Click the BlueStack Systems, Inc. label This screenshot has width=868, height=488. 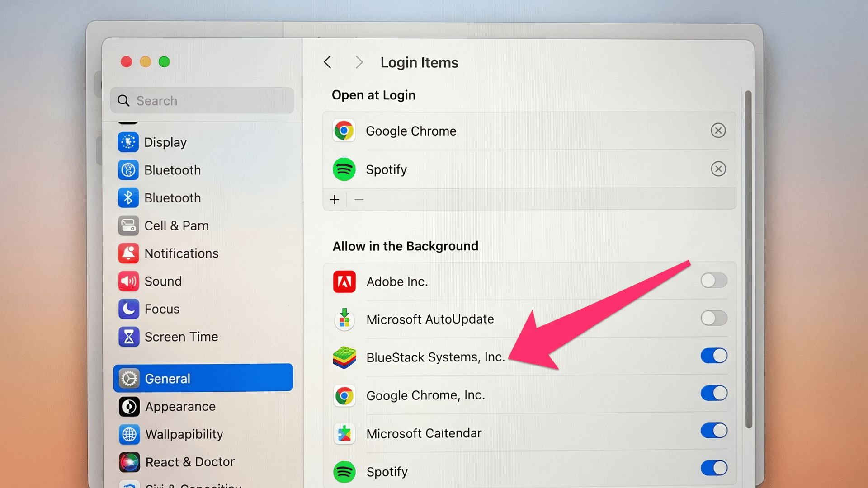[x=436, y=357]
